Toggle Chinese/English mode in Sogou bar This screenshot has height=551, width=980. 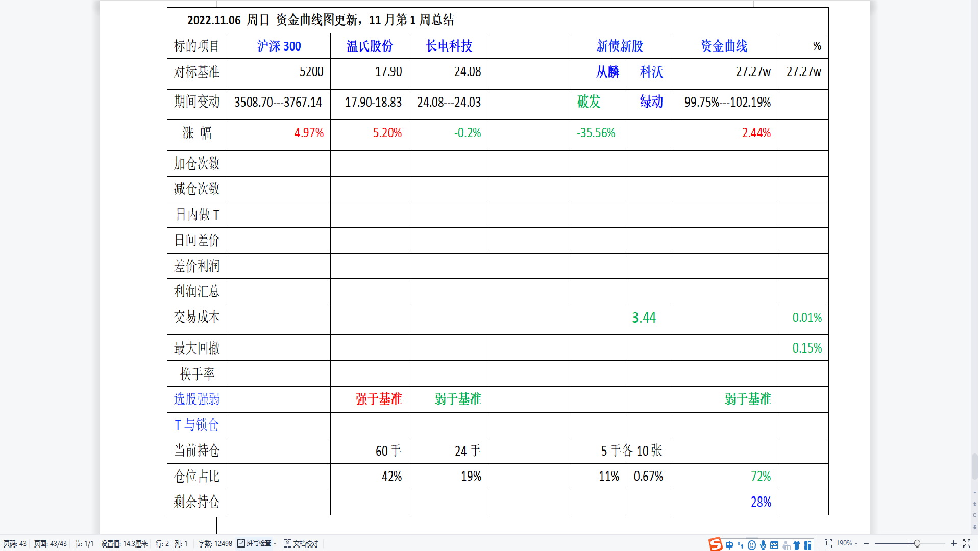[729, 545]
